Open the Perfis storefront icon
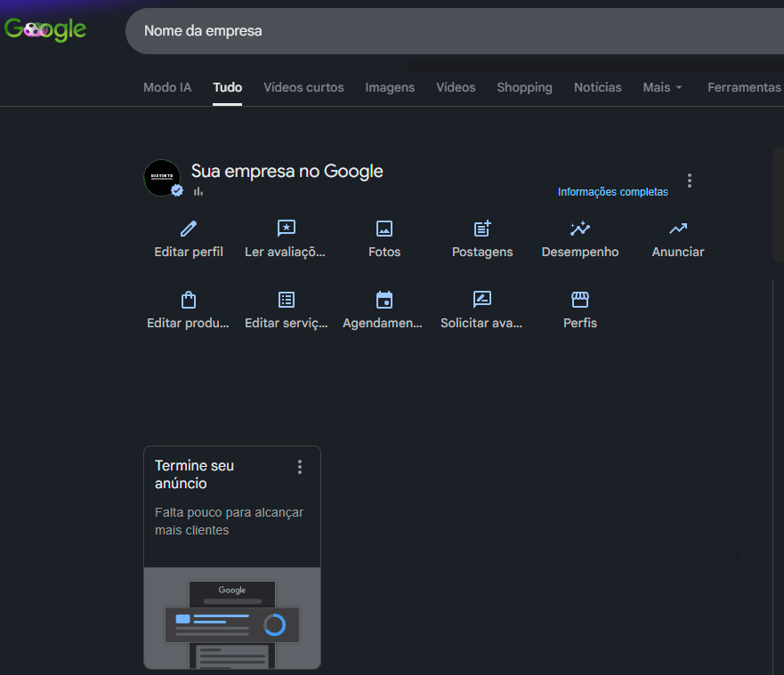Viewport: 784px width, 675px height. [x=580, y=300]
